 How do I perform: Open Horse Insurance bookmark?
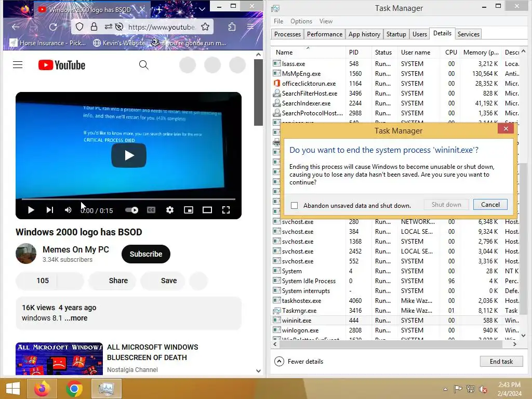(x=48, y=43)
